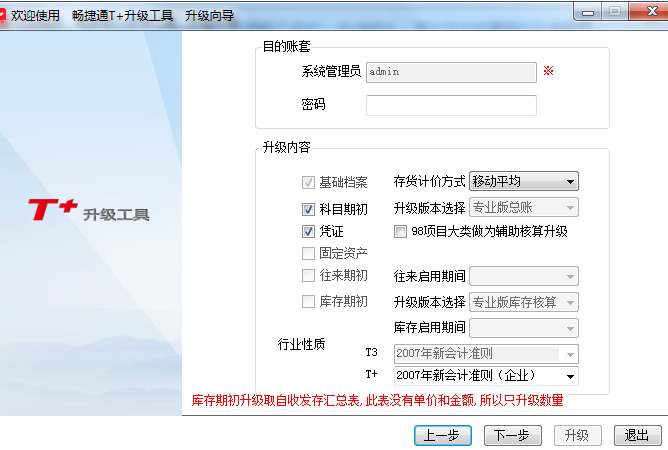Click the 欢迎使用 title text
Image resolution: width=668 pixels, height=450 pixels.
tap(35, 16)
